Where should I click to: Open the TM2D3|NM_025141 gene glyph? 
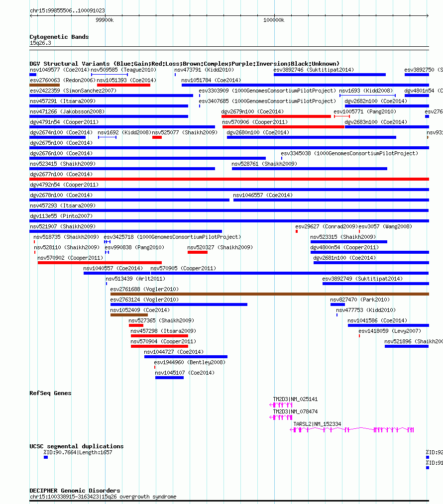[x=281, y=405]
